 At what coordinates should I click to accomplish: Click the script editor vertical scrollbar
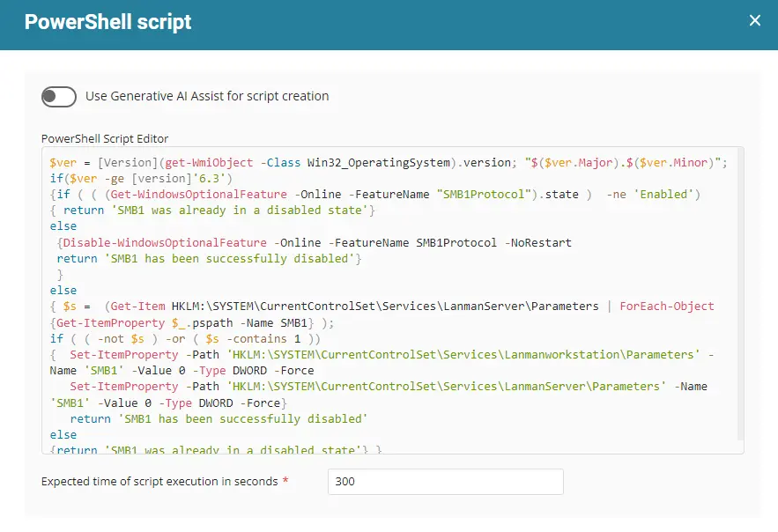pos(740,293)
